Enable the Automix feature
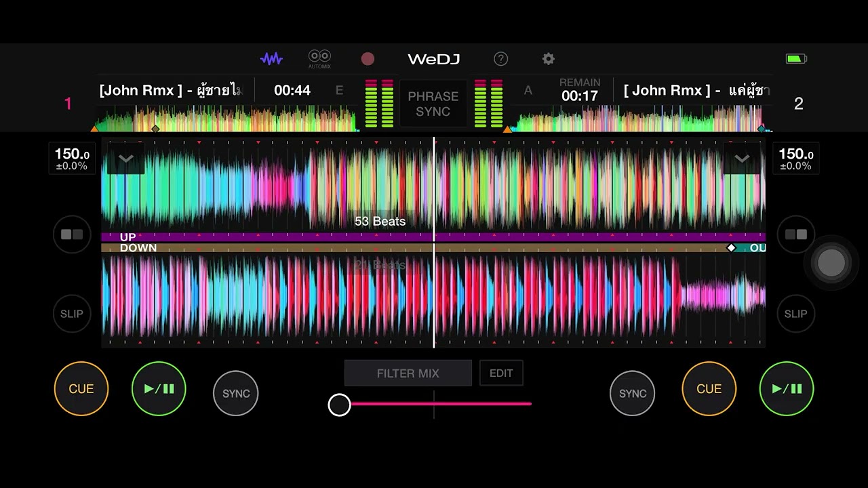Image resolution: width=868 pixels, height=488 pixels. pos(319,59)
